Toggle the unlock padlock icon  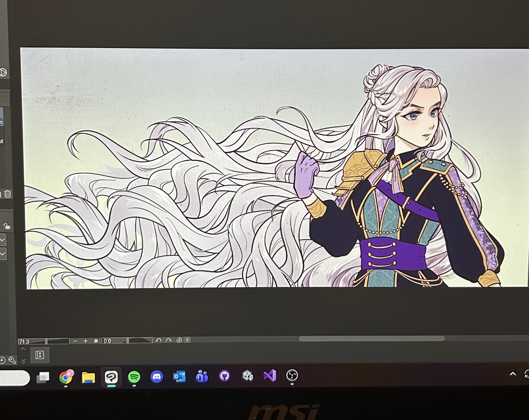tap(7, 226)
